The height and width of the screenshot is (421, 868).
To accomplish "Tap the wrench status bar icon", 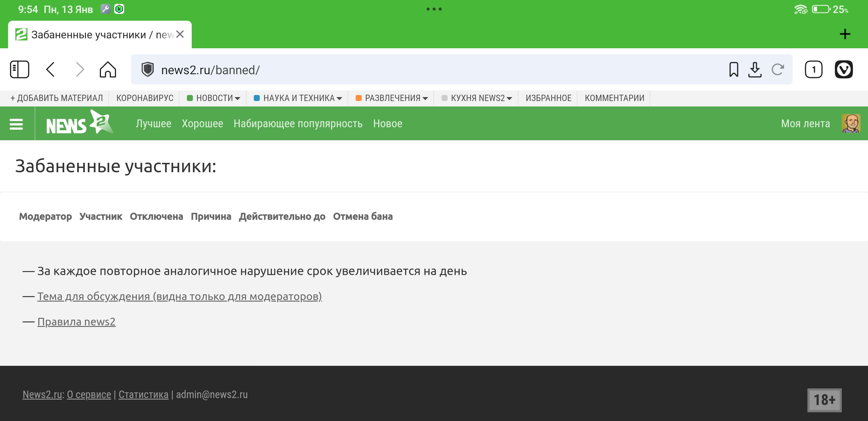I will pyautogui.click(x=105, y=9).
